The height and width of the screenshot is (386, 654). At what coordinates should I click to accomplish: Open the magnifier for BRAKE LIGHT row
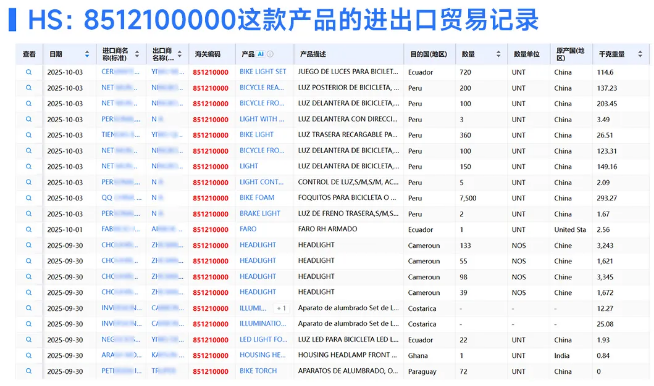29,214
